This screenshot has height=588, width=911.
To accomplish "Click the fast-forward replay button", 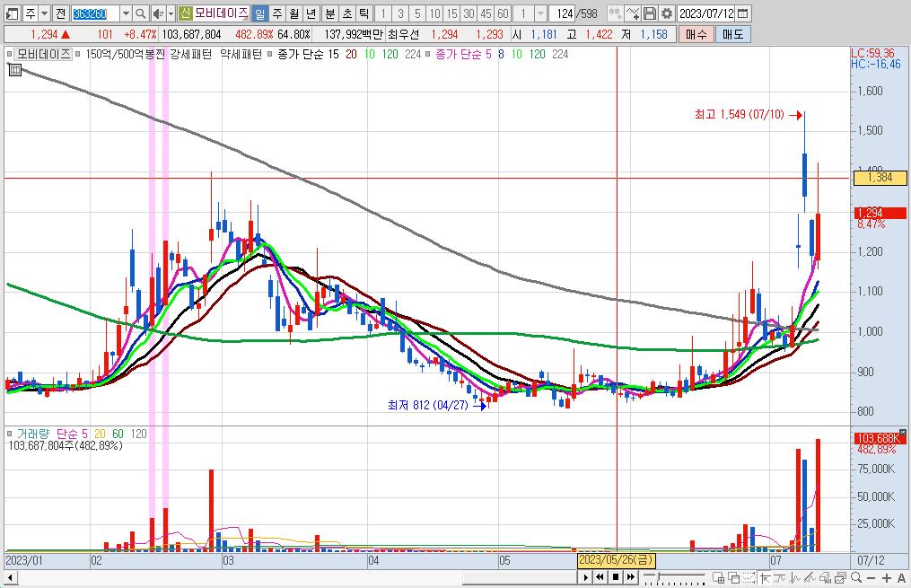I will (630, 577).
